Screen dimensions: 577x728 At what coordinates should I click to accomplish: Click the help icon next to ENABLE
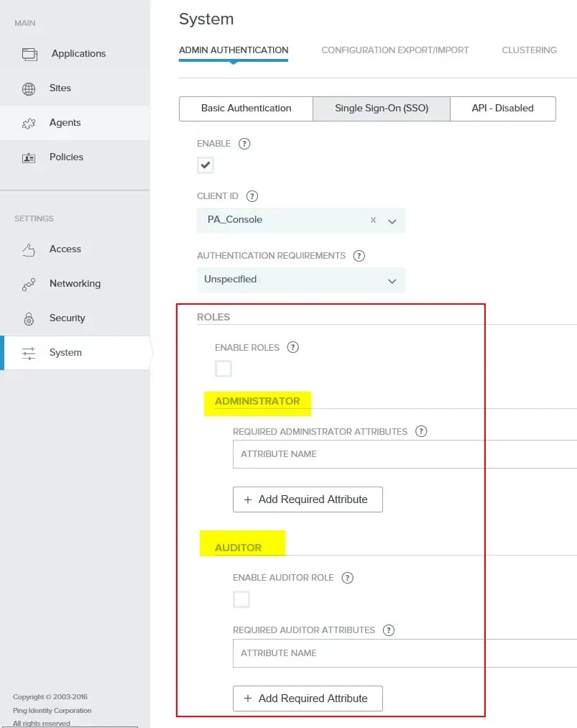[244, 143]
